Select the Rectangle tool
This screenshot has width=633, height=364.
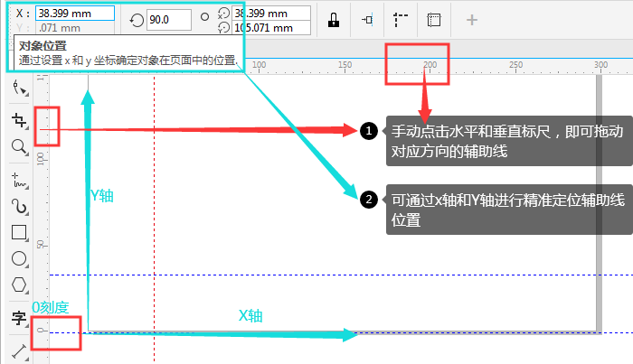[19, 233]
